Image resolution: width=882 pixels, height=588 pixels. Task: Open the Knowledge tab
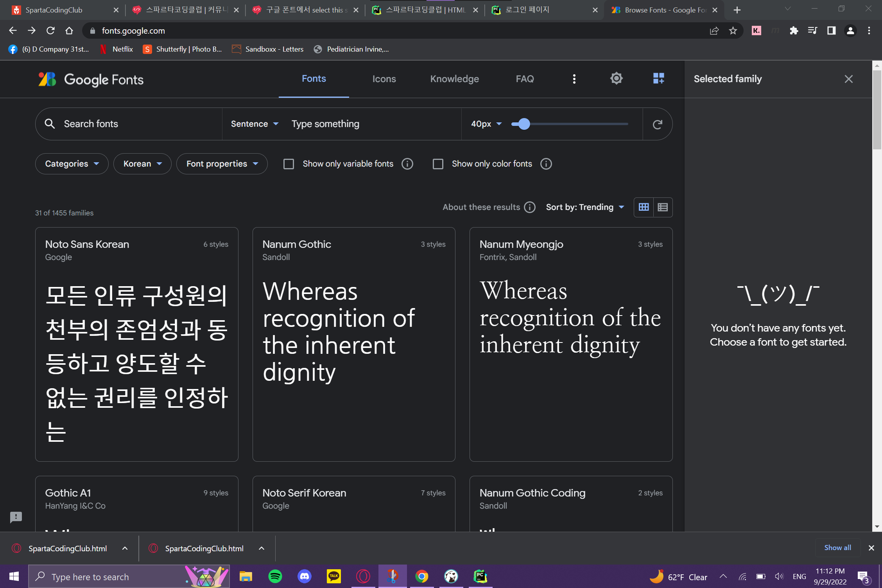tap(455, 79)
